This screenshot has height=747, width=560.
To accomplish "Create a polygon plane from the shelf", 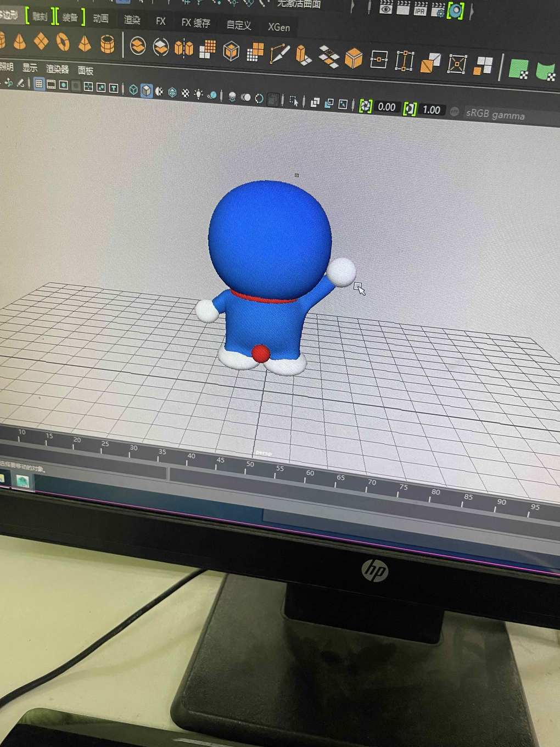I will click(x=41, y=41).
